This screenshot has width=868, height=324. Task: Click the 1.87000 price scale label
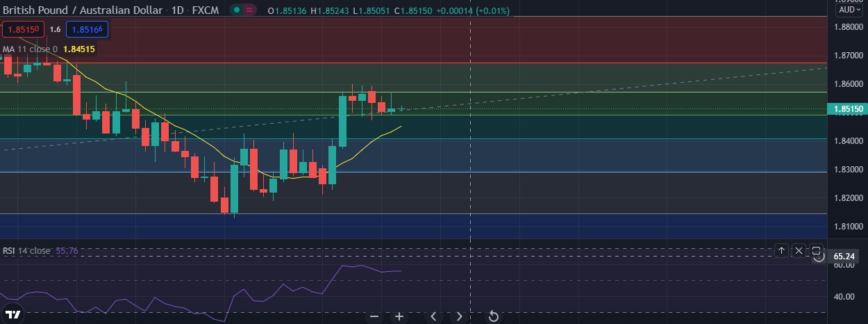pyautogui.click(x=847, y=55)
